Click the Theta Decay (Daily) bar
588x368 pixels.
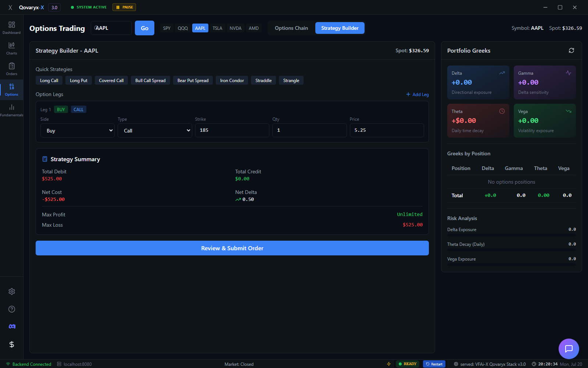point(512,249)
